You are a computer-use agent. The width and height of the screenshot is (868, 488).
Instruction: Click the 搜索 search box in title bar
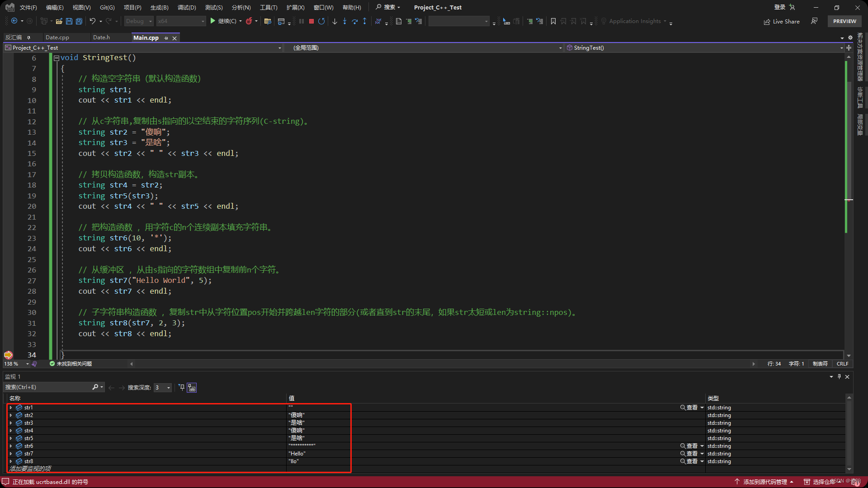[x=388, y=7]
